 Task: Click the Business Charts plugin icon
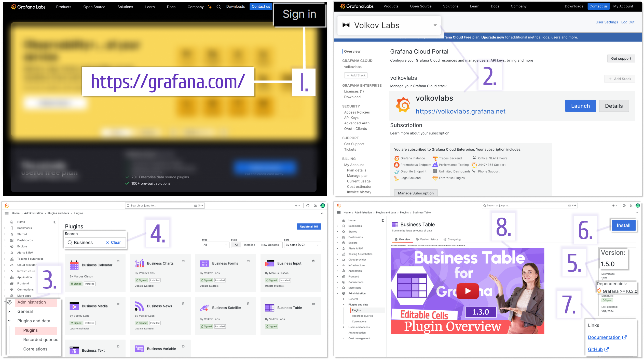[x=139, y=263]
